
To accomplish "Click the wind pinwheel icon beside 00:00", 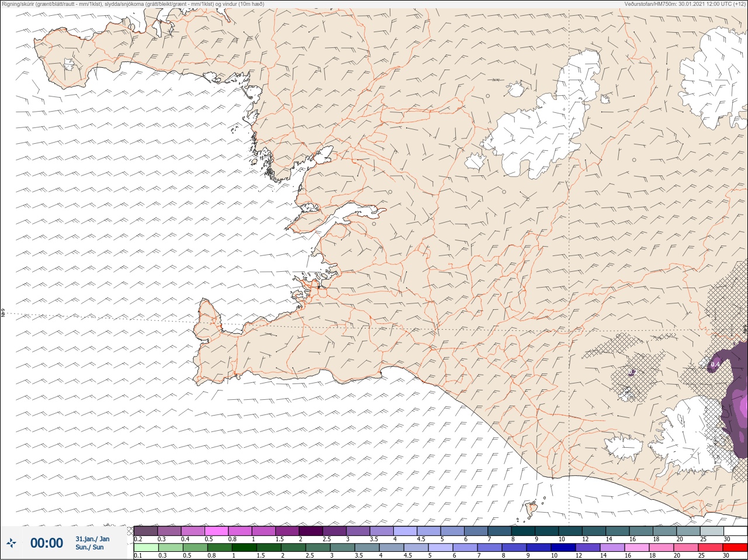I will tap(11, 543).
